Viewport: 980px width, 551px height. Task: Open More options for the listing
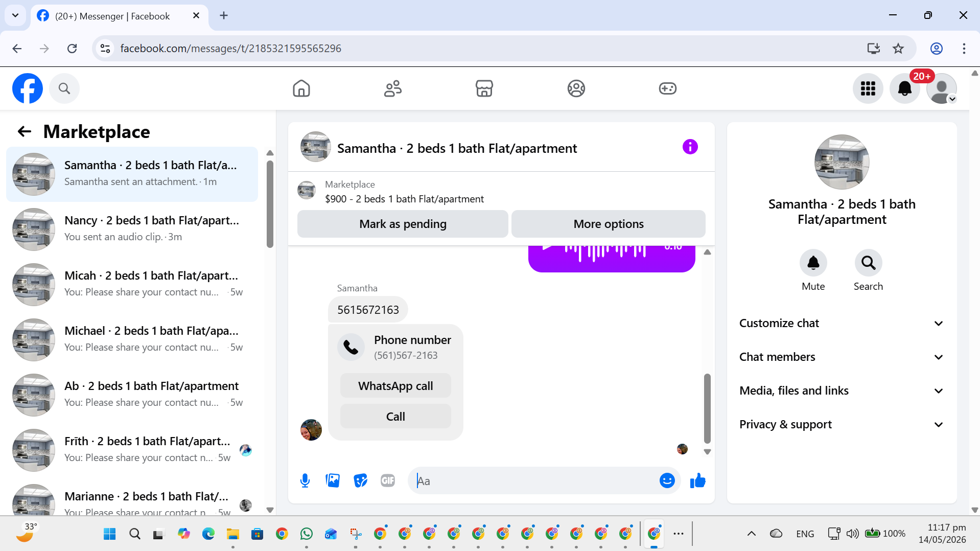coord(609,224)
